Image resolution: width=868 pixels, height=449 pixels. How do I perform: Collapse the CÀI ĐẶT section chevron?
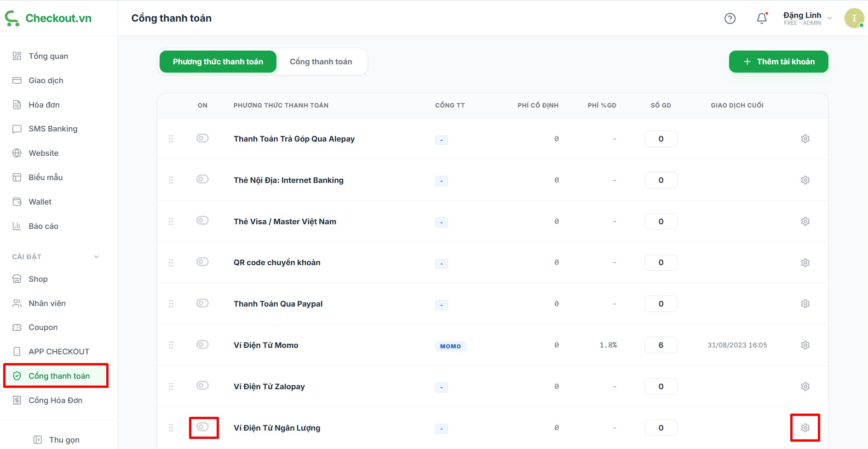[x=96, y=257]
